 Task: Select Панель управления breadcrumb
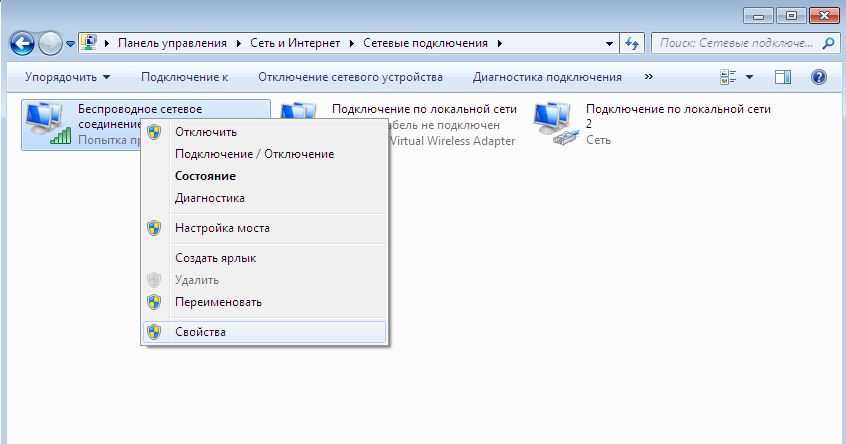coord(172,43)
